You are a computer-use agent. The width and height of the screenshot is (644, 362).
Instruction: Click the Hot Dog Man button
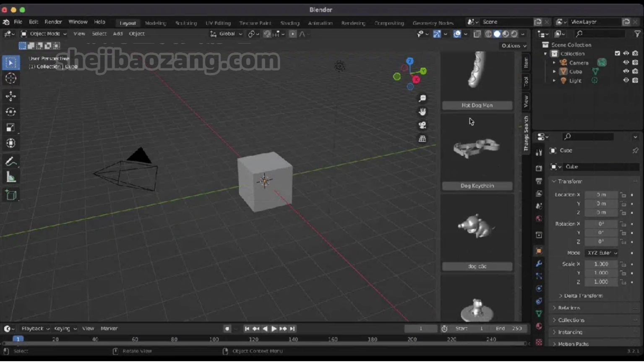477,106
